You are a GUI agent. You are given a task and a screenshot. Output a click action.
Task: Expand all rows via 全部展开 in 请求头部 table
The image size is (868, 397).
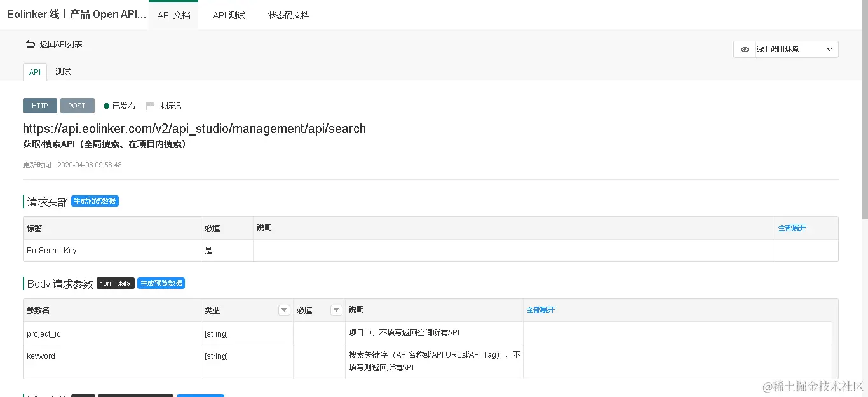[792, 228]
